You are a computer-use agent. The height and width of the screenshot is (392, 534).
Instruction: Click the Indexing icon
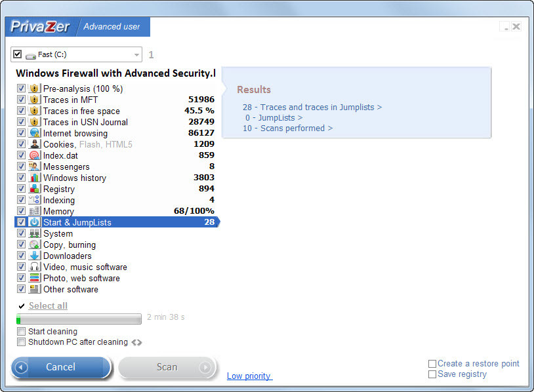pos(34,200)
